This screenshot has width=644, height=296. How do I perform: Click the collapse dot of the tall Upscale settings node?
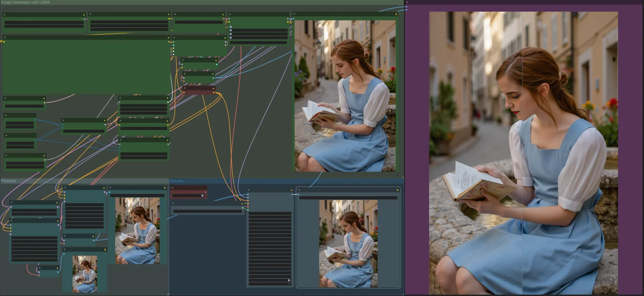point(249,190)
